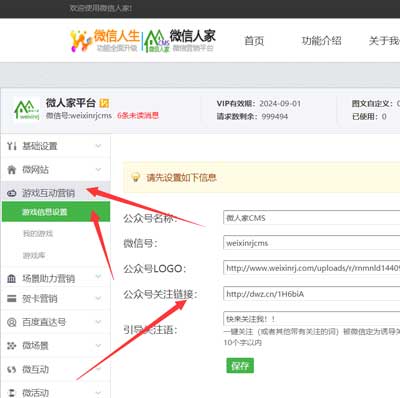This screenshot has height=398, width=400.
Task: Click the 贺卡营销 card icon
Action: click(12, 298)
